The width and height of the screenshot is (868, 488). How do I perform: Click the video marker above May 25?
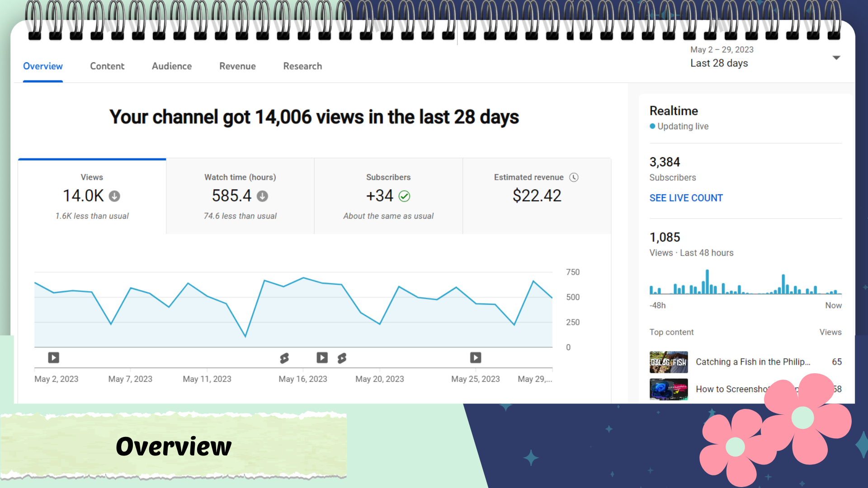pos(475,358)
